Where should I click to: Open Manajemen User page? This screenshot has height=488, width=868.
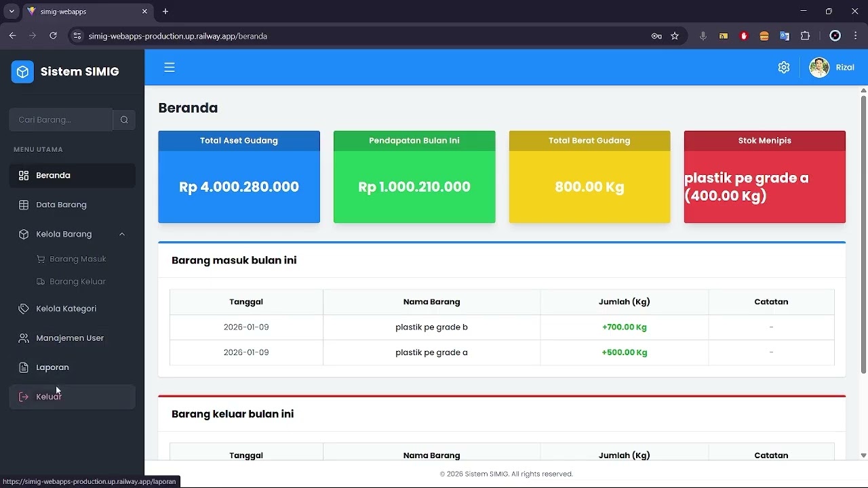tap(72, 338)
